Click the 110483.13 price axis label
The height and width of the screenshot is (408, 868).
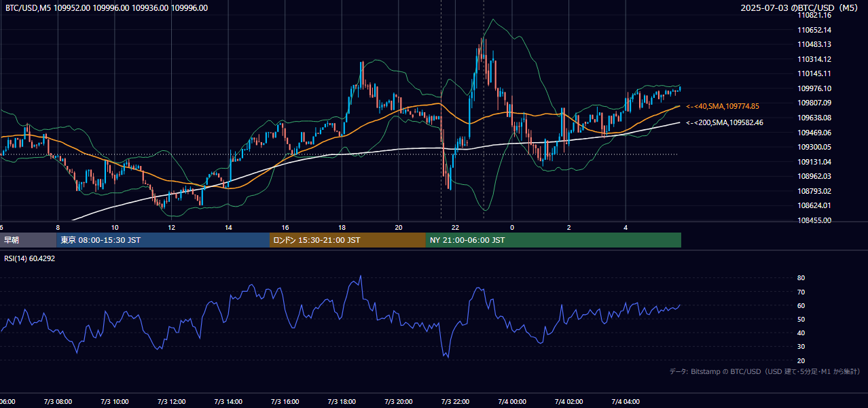pos(815,44)
